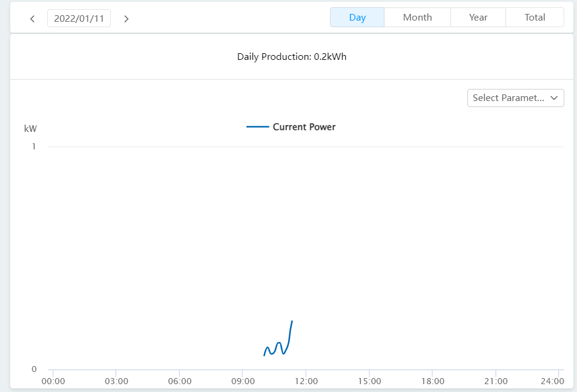Open the Select Parameter dropdown
Viewport: 577px width, 392px height.
[509, 98]
